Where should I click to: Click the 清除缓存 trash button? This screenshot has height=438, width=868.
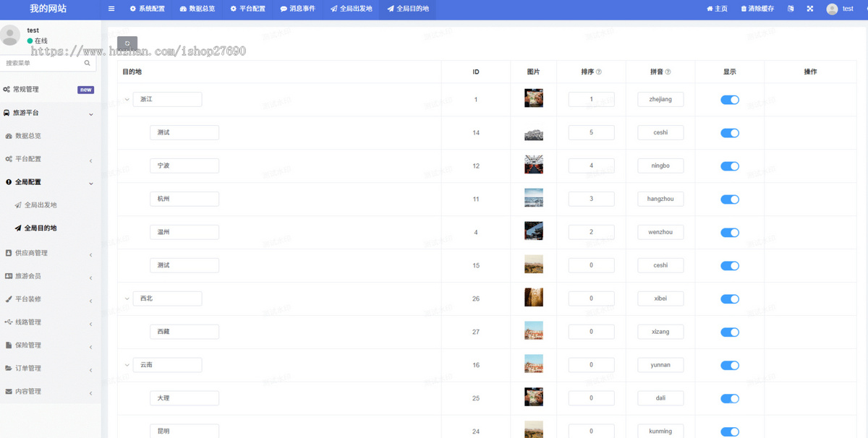757,9
